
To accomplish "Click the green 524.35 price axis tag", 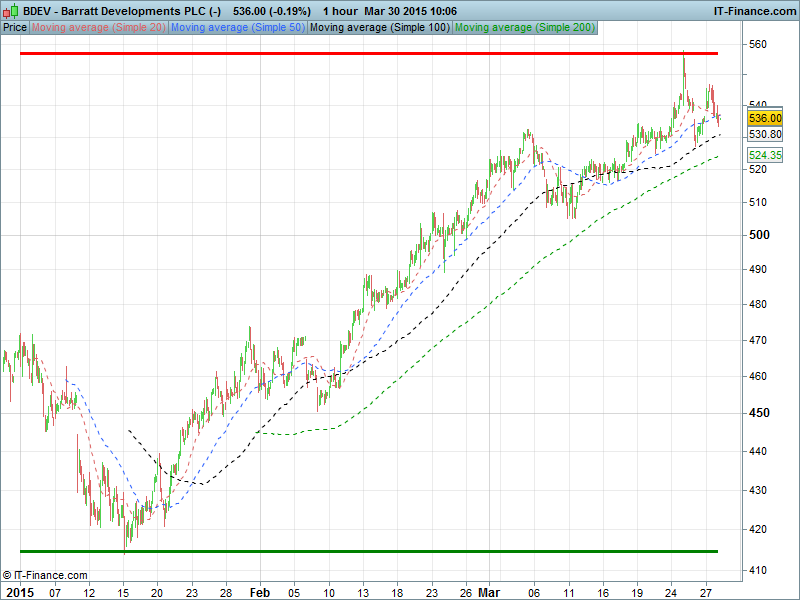I will (x=764, y=155).
